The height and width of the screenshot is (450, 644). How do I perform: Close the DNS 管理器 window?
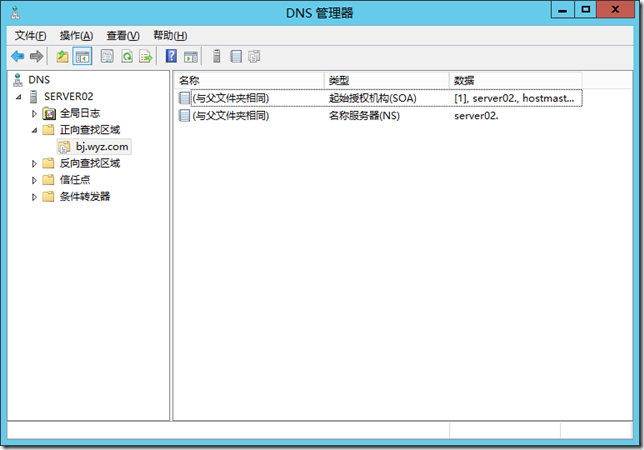[615, 9]
